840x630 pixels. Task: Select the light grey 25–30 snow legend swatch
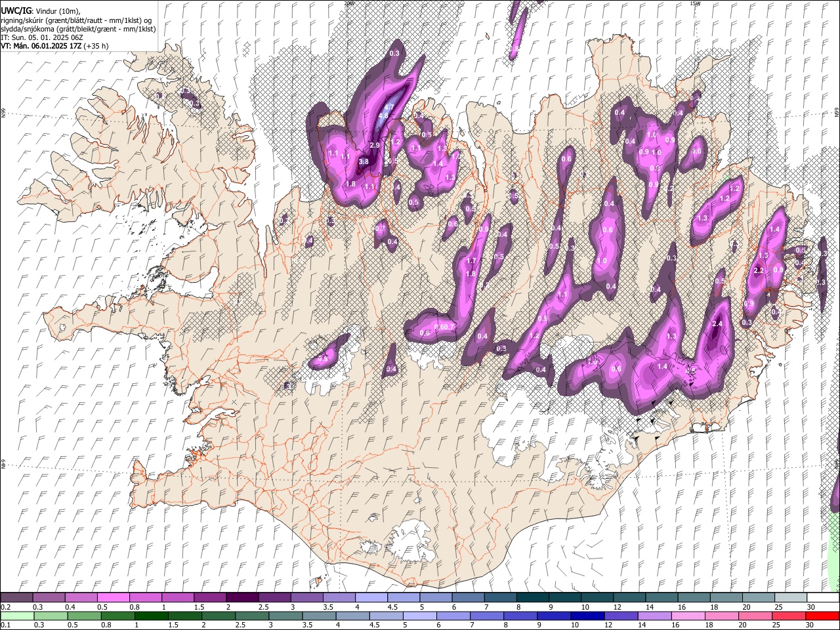[790, 598]
